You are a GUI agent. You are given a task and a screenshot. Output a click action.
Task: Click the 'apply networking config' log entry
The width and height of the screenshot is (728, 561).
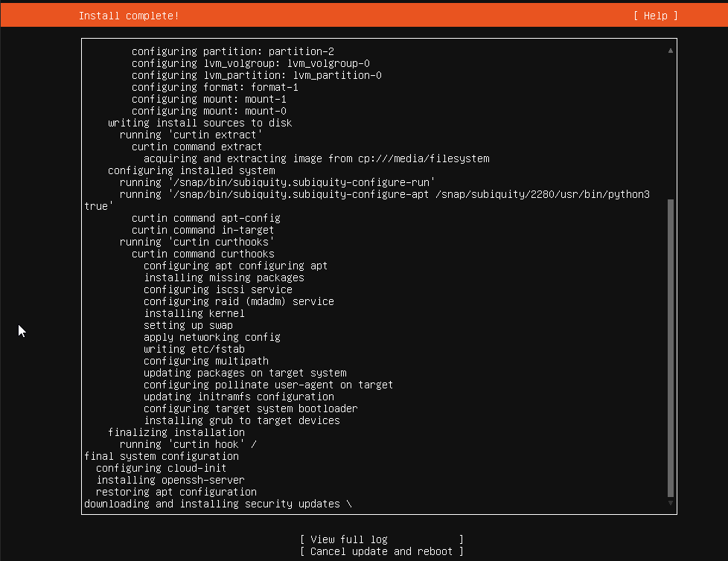pos(211,337)
